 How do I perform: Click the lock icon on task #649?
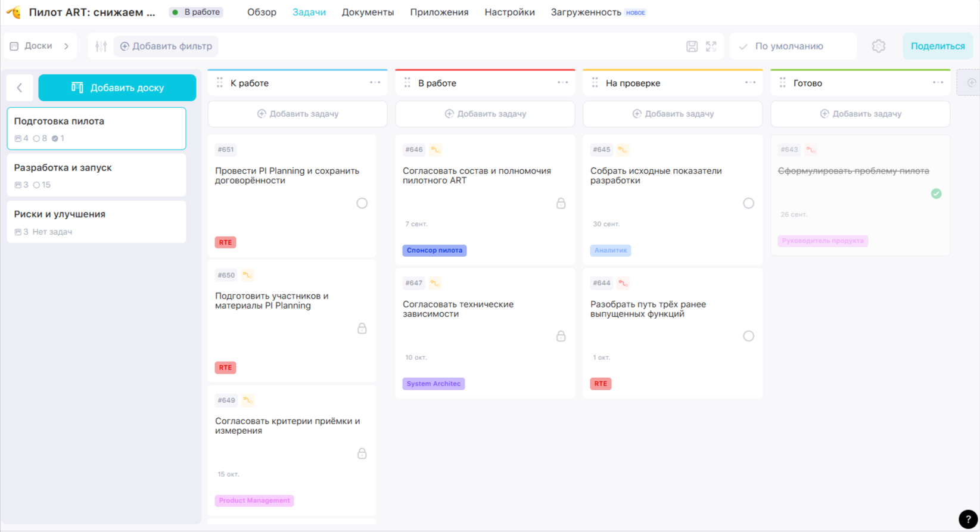tap(362, 453)
